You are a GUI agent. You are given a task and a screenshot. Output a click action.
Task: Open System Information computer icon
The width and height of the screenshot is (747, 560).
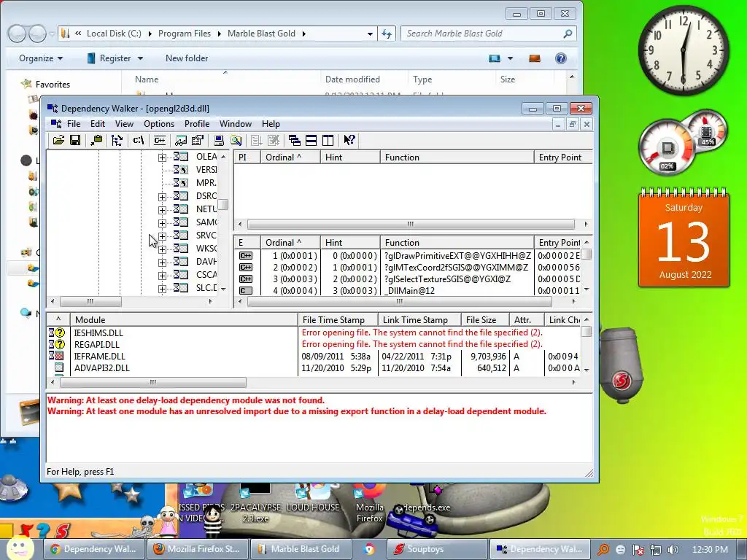pyautogui.click(x=219, y=140)
